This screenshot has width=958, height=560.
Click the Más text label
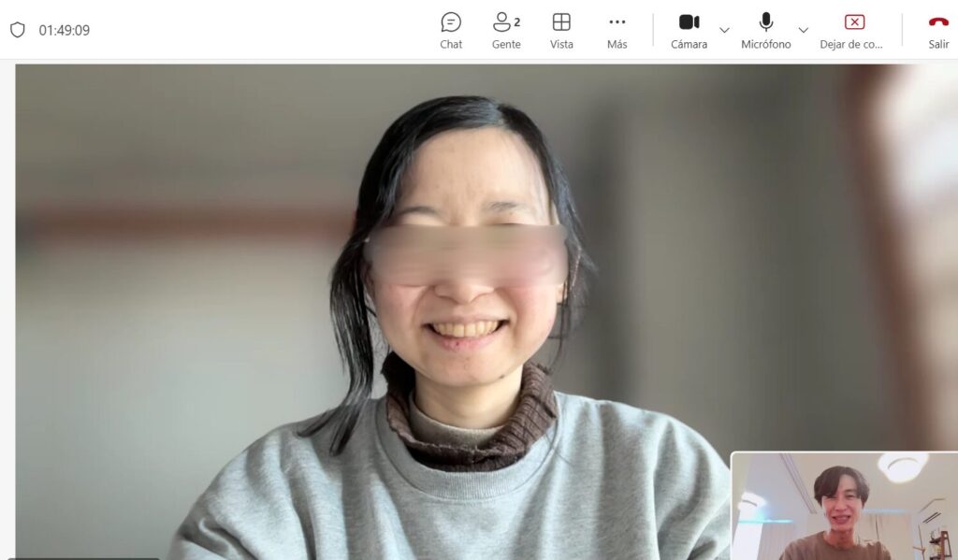coord(617,44)
